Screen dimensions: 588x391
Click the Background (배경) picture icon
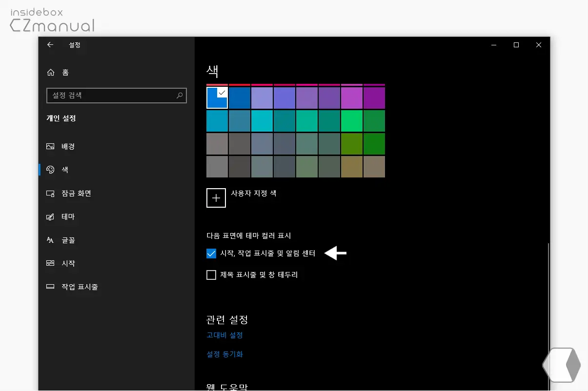[x=50, y=147]
